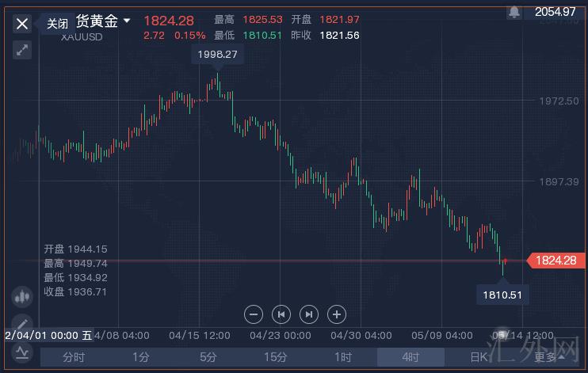Jump to the latest candles button
This screenshot has width=588, height=373.
[x=309, y=314]
